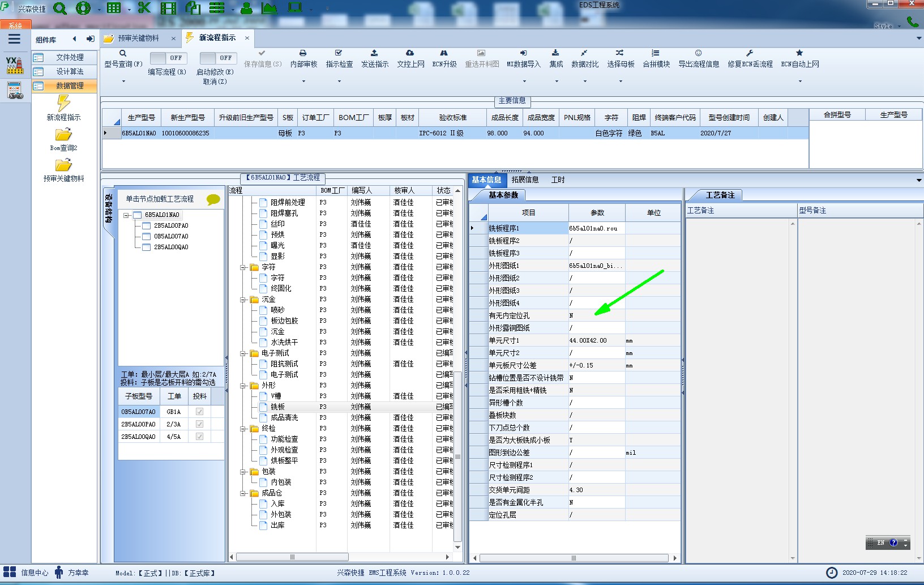924x585 pixels.
Task: Click the yellow speech bubble icon
Action: coord(213,199)
